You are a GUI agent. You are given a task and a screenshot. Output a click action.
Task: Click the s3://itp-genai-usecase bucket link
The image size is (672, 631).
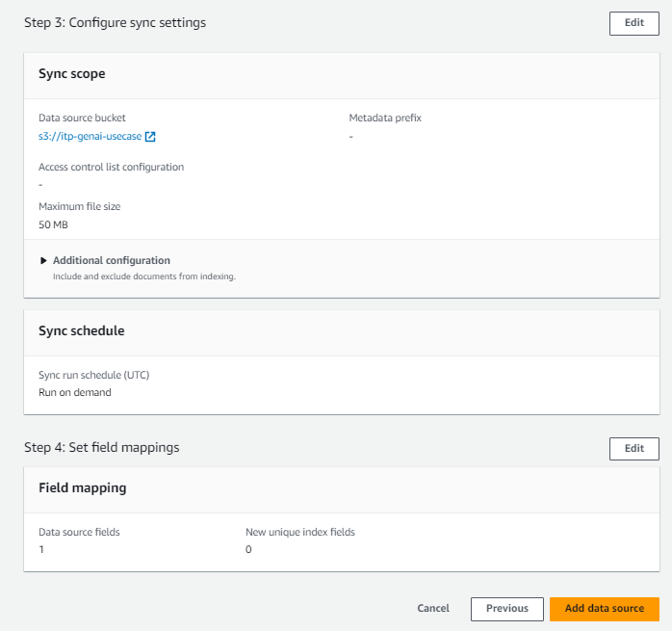click(90, 137)
